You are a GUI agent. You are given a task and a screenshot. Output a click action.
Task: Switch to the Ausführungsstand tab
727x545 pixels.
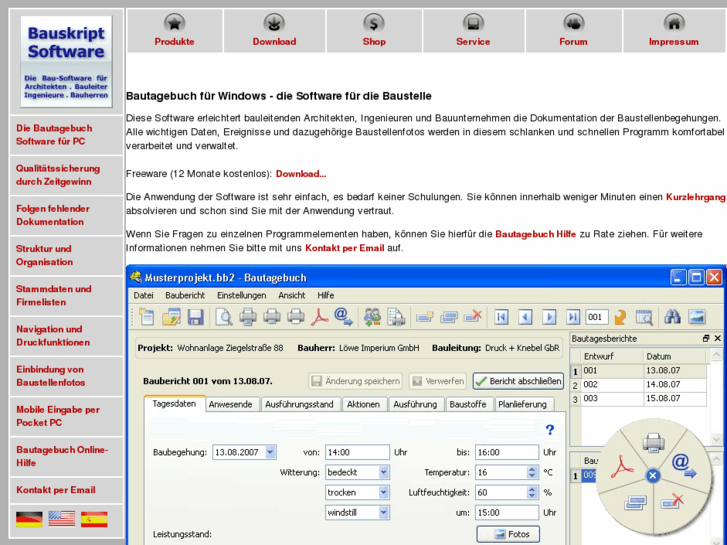(x=299, y=404)
